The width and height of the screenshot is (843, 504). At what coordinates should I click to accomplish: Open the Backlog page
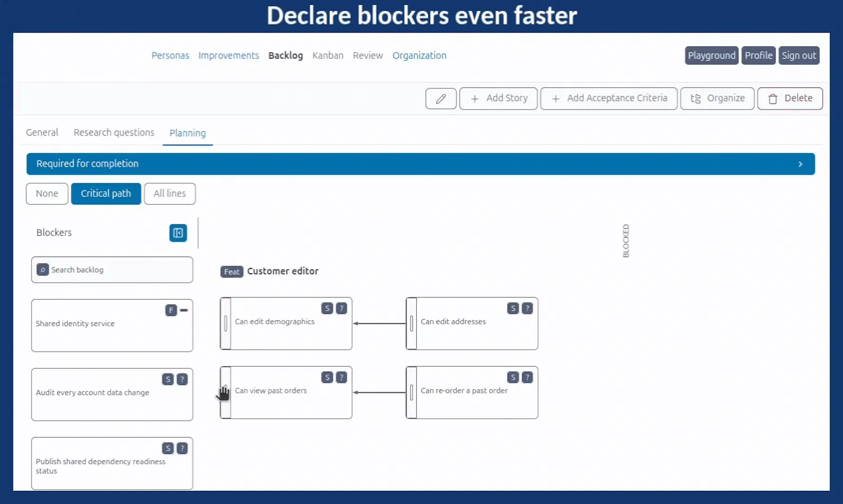(x=286, y=55)
